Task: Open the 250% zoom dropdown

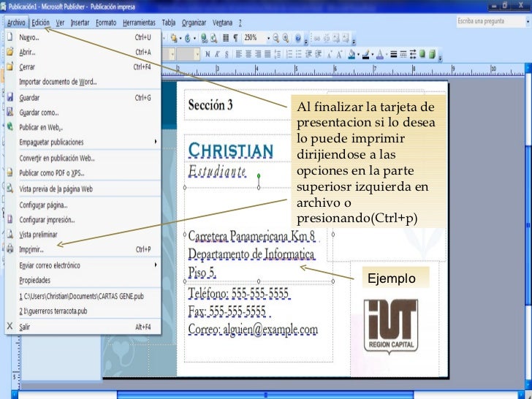Action: pyautogui.click(x=268, y=38)
